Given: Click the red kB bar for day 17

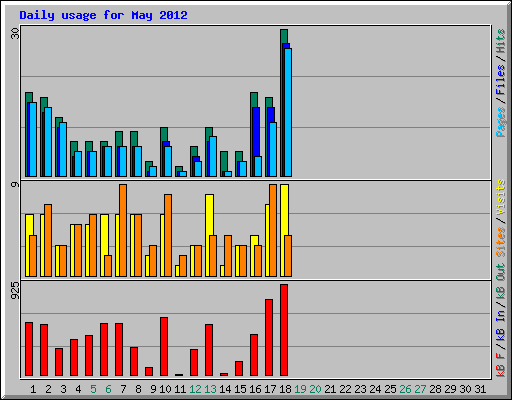Looking at the screenshot, I should [269, 337].
